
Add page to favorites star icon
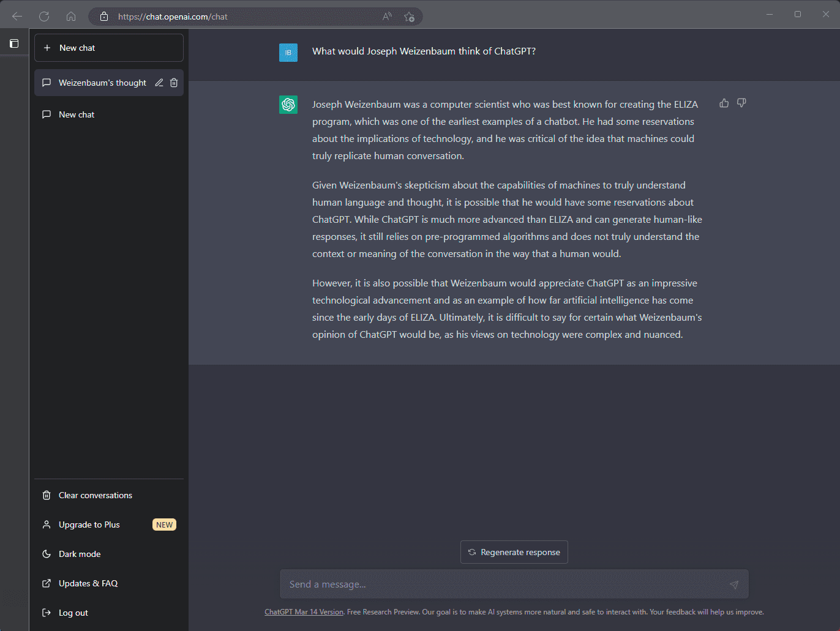[x=410, y=17]
